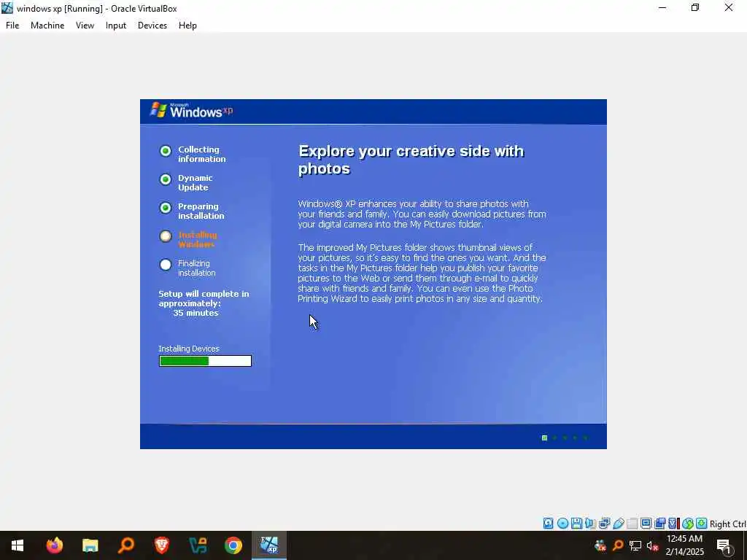Click the recording indicator icon

[x=659, y=524]
